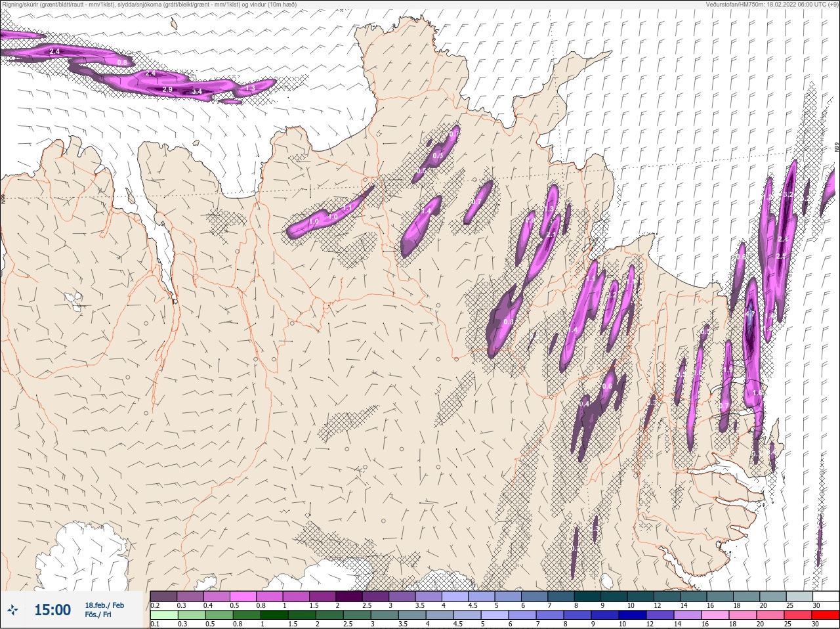Pick top-row legend swatch between 0.5 and 0.8
This screenshot has width=840, height=629.
[x=243, y=597]
